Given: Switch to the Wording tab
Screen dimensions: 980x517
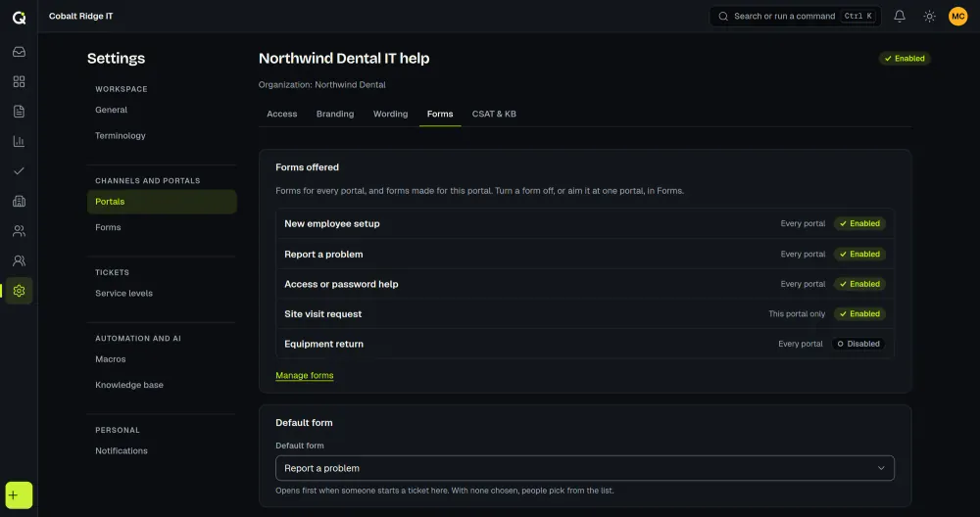Looking at the screenshot, I should point(391,114).
